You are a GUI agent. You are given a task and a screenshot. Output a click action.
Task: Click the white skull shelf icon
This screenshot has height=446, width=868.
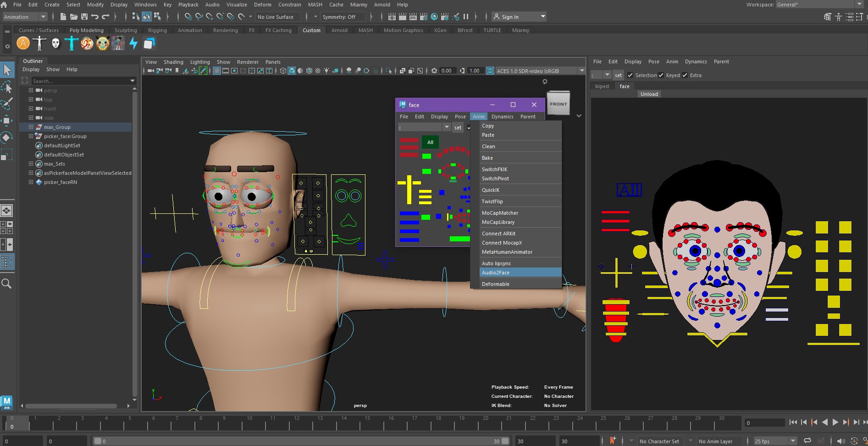point(55,44)
